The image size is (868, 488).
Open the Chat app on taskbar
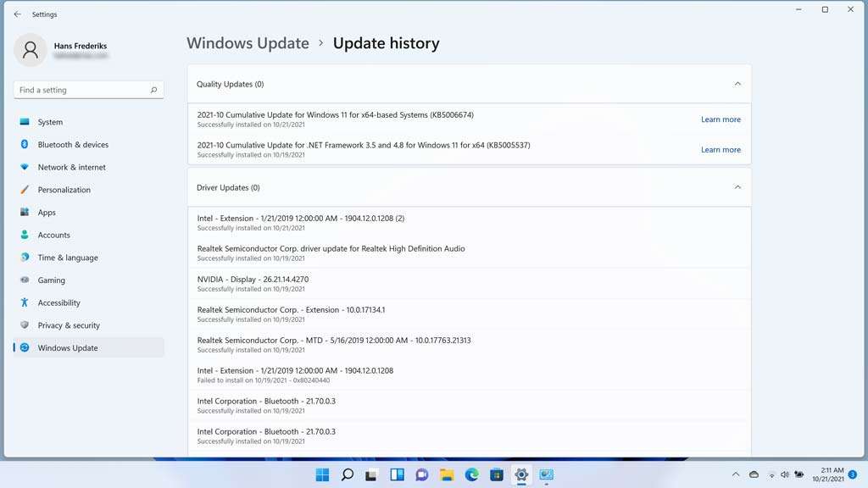click(422, 474)
